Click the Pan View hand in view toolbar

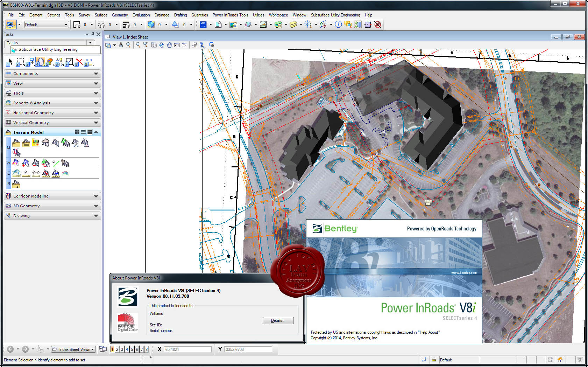[x=169, y=45]
